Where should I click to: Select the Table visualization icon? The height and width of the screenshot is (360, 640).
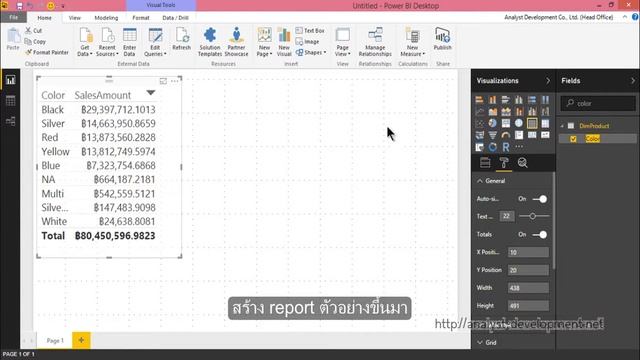[x=532, y=123]
